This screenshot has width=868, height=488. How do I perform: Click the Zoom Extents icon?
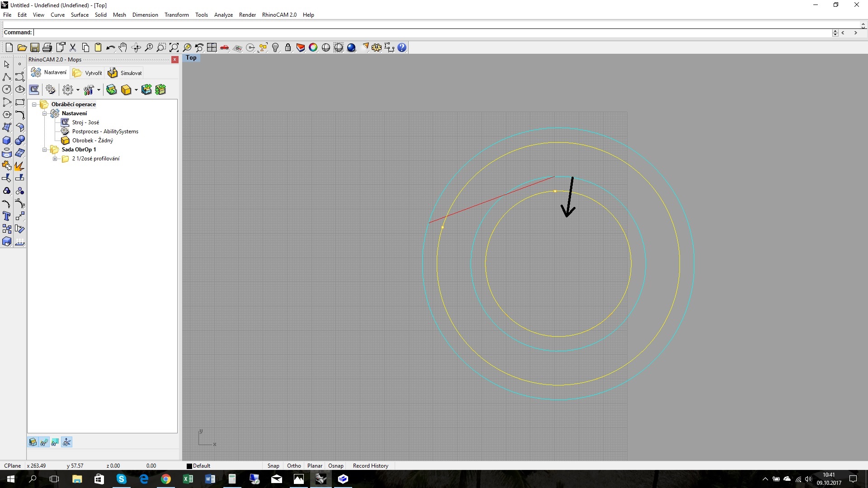(174, 47)
